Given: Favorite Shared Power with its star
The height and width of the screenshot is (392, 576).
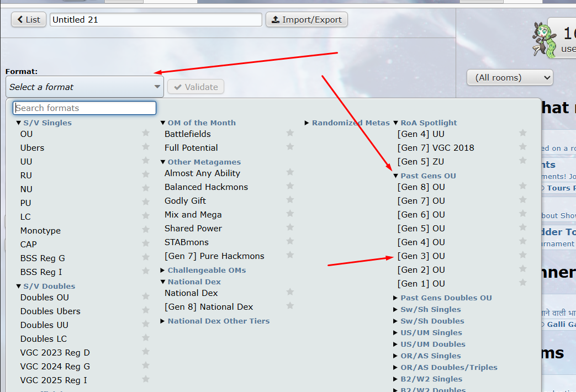Looking at the screenshot, I should [290, 227].
